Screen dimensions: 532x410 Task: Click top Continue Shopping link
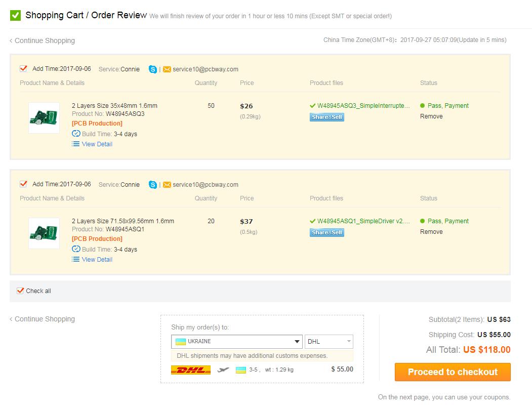coord(45,40)
